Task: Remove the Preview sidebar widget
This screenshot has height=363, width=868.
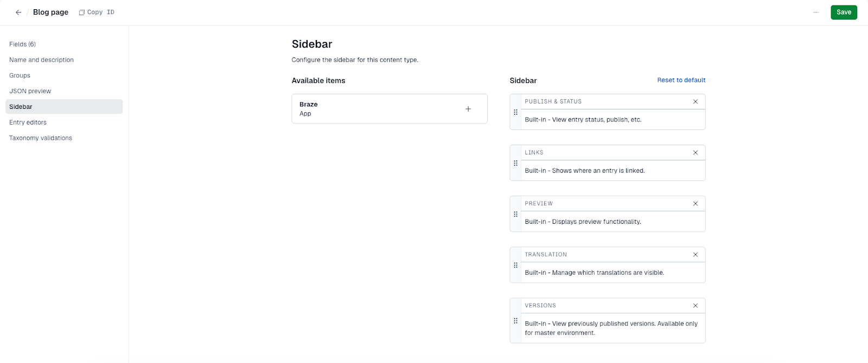Action: (695, 204)
